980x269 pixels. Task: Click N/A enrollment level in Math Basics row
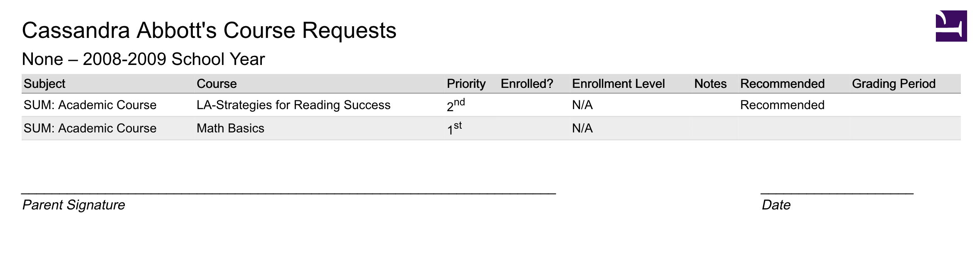[582, 128]
